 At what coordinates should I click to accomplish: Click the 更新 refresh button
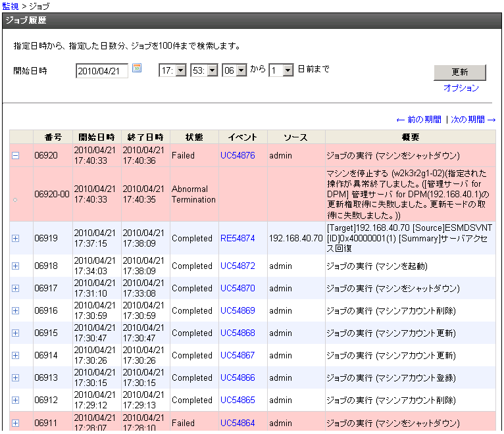(460, 72)
